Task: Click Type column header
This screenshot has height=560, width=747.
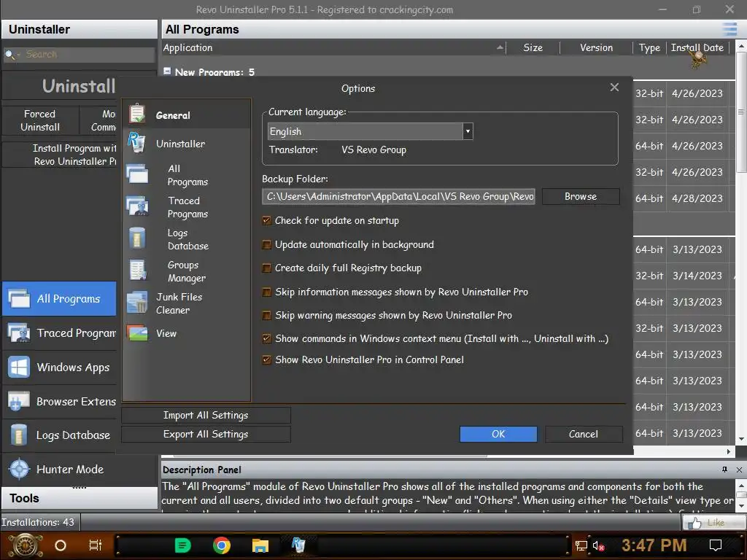Action: (649, 47)
